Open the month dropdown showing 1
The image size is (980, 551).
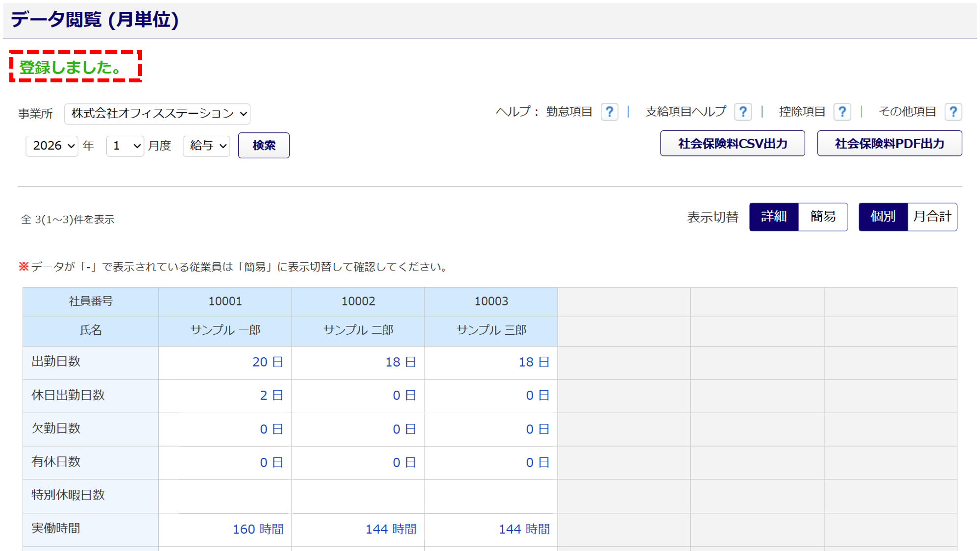[x=125, y=146]
